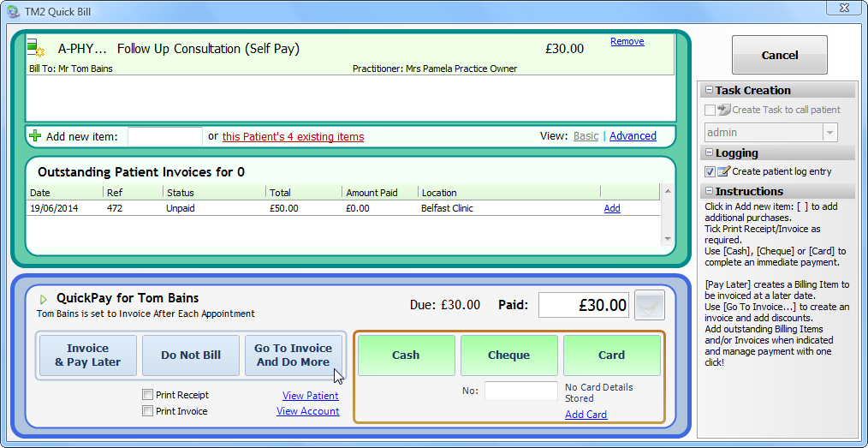The width and height of the screenshot is (868, 448).
Task: Sort invoices by Status column header
Action: tap(214, 193)
